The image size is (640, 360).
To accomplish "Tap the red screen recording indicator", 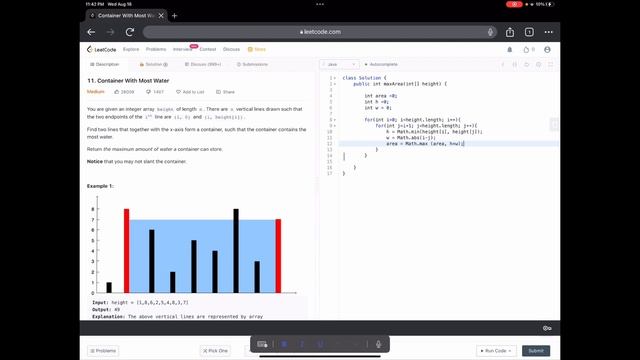I will tap(514, 4).
